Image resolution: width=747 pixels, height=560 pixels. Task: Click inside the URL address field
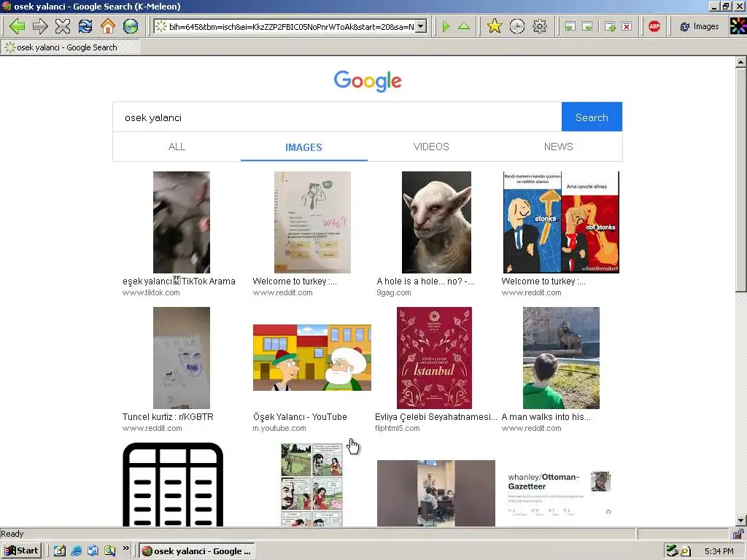pos(291,27)
